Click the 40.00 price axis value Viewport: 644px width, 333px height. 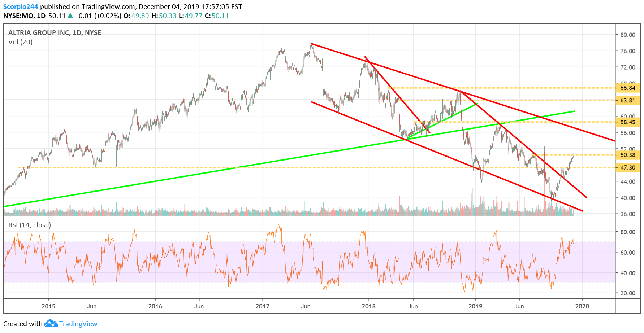[628, 198]
